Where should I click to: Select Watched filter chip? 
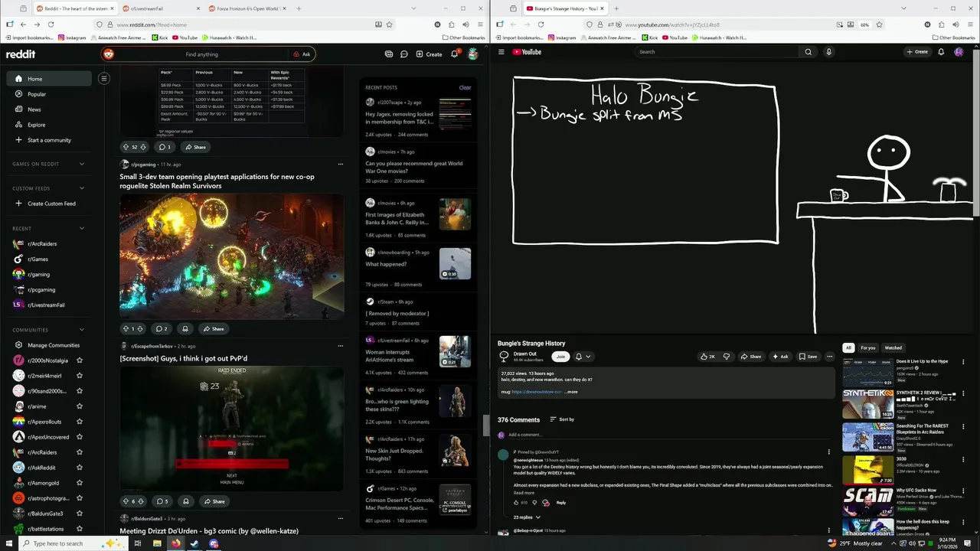pos(893,347)
